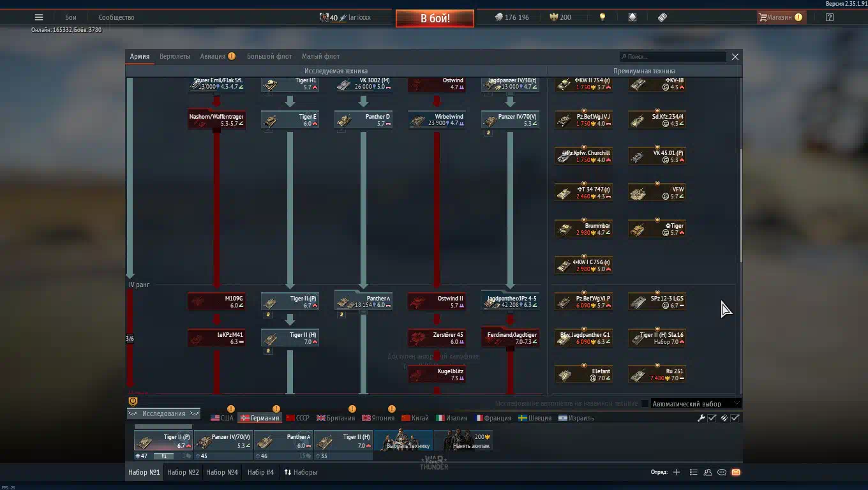
Task: Select the premium Brummbär vehicle
Action: [583, 229]
